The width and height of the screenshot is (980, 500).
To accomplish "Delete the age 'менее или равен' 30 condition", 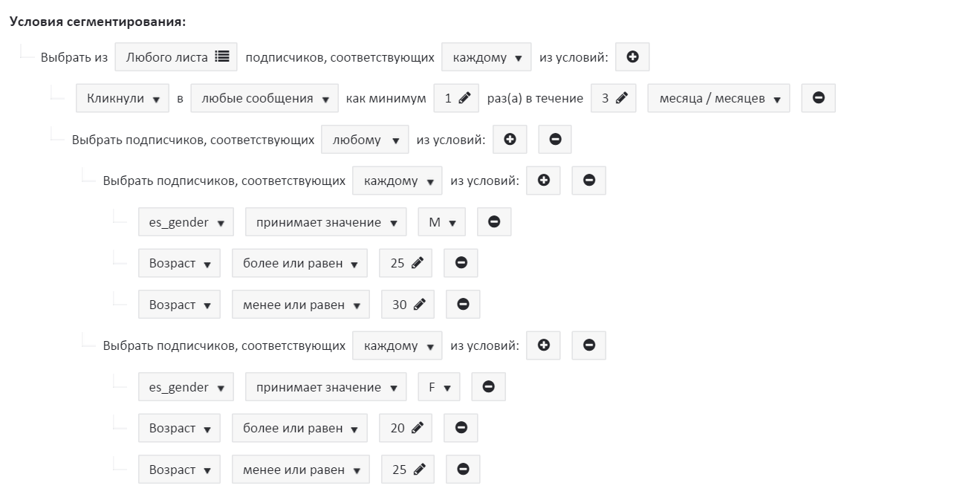I will click(463, 305).
